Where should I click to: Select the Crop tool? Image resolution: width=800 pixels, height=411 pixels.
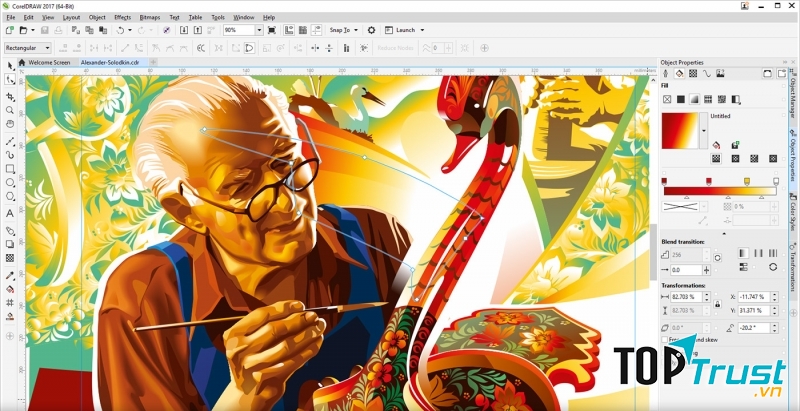click(x=10, y=97)
